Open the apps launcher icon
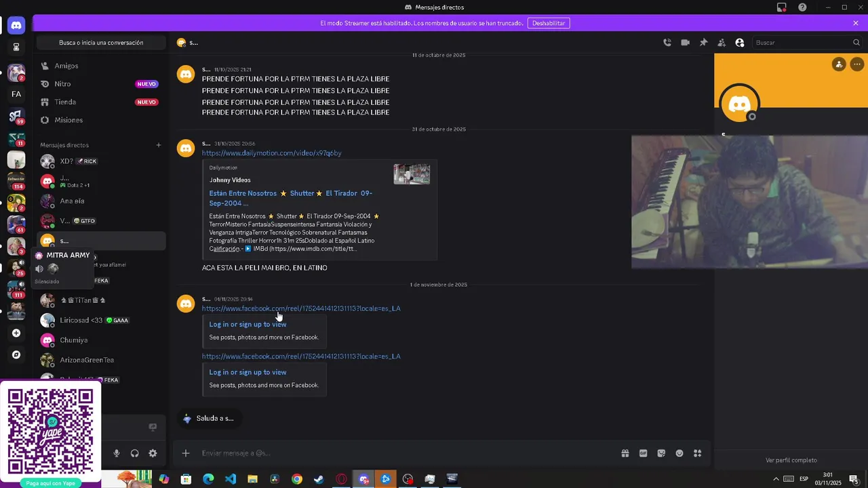This screenshot has height=488, width=868. pos(697,453)
